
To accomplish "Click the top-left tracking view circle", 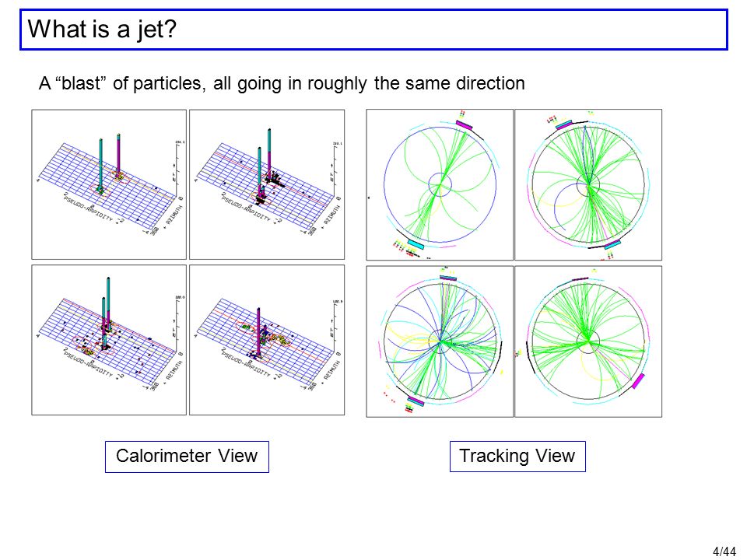I will point(440,185).
